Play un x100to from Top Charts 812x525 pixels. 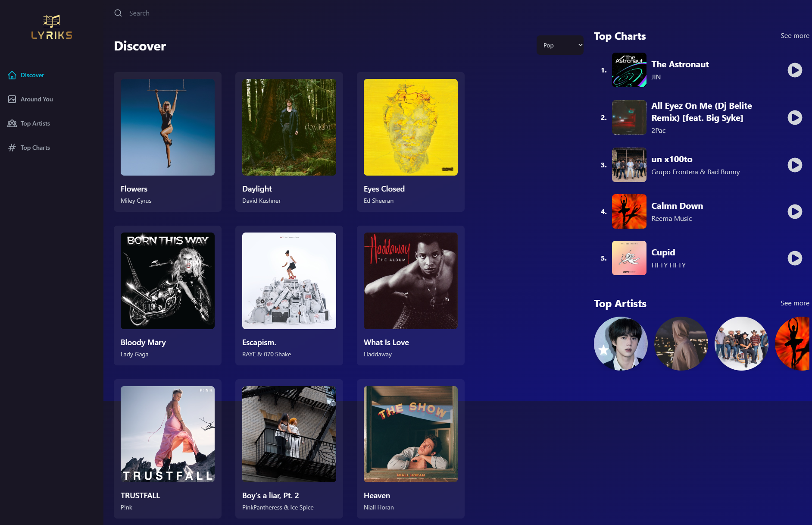795,165
